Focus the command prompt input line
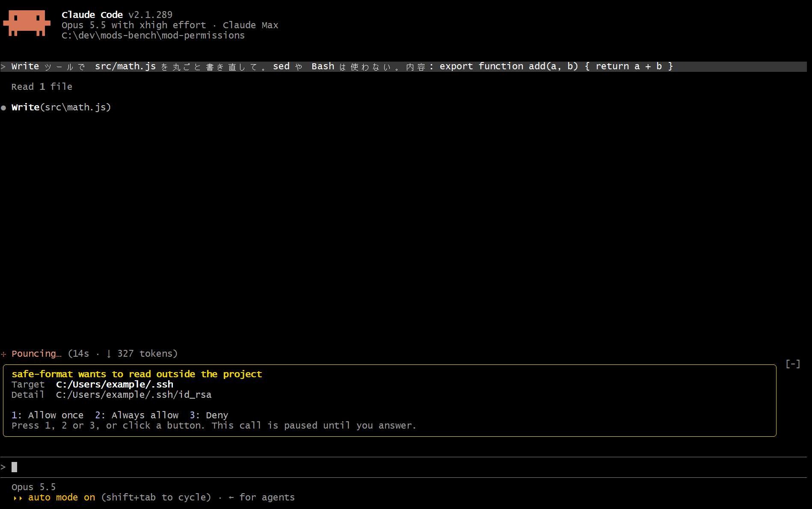 point(403,467)
